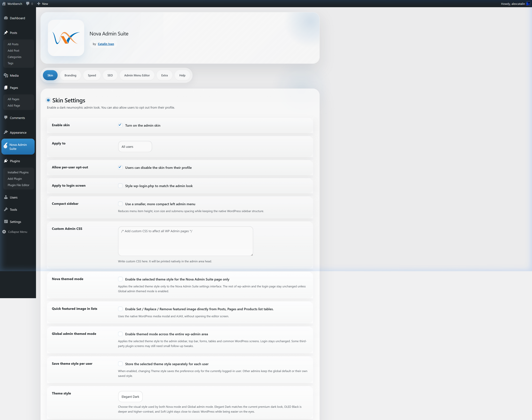
Task: Open the Comments speech-bubble icon
Action: click(x=6, y=118)
